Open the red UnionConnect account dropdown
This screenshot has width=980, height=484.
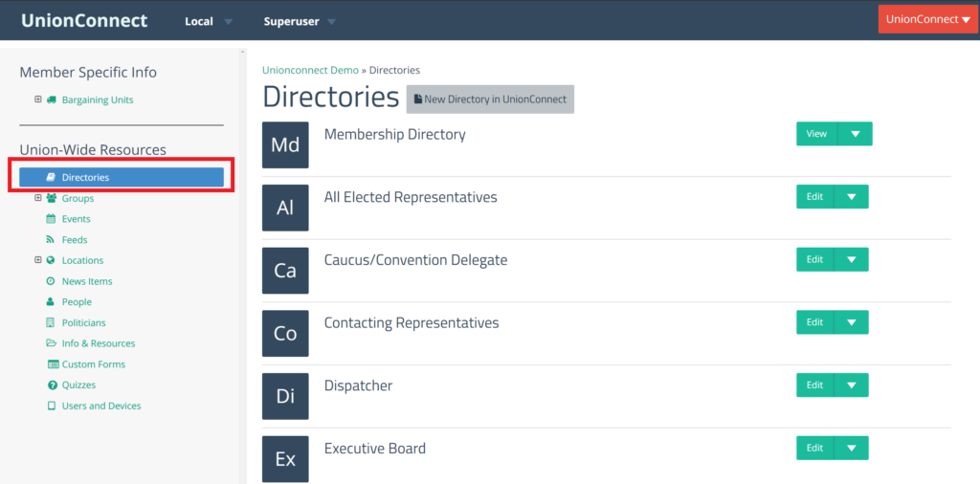[927, 19]
